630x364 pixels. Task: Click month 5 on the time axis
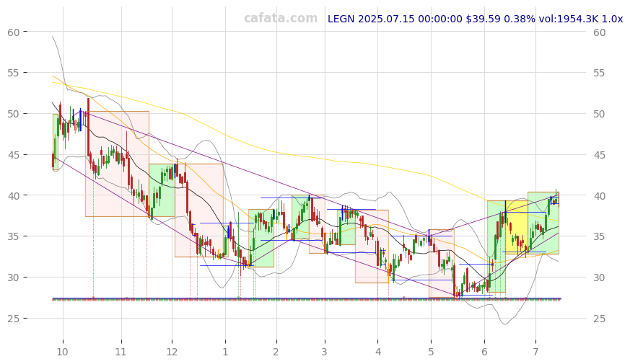[431, 352]
